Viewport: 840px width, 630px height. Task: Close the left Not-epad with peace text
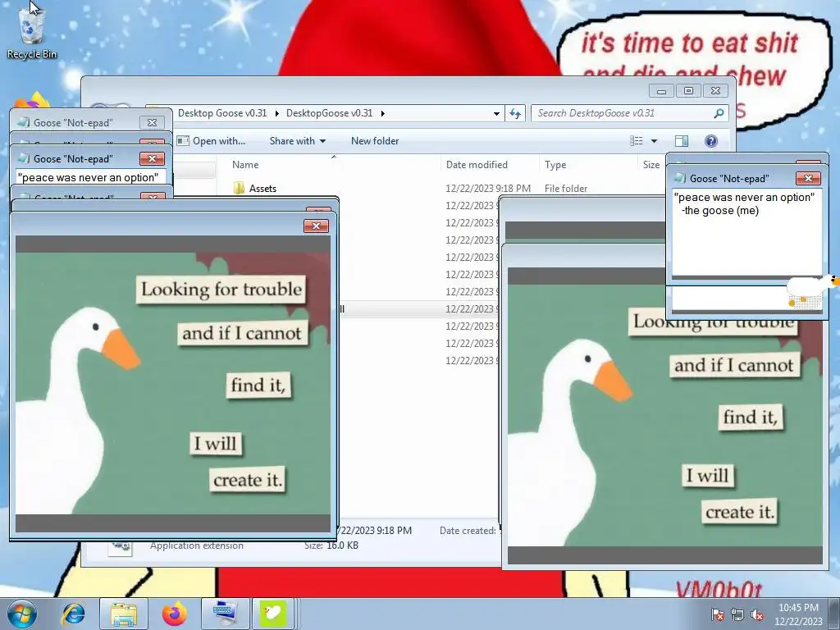[x=152, y=158]
